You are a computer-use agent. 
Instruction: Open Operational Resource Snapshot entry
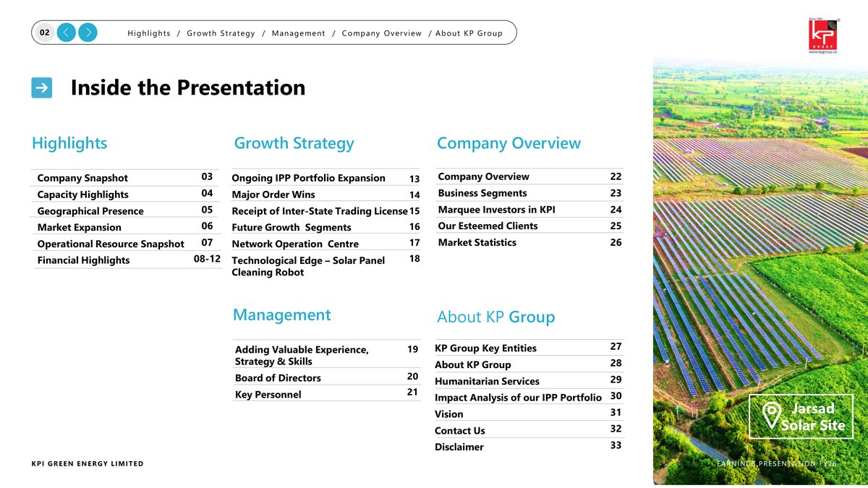(111, 244)
